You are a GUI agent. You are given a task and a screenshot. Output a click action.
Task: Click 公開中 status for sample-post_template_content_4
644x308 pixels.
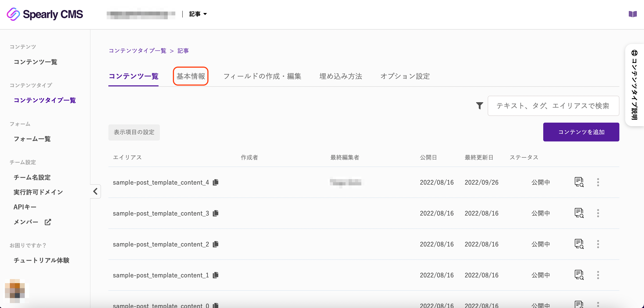(x=541, y=182)
